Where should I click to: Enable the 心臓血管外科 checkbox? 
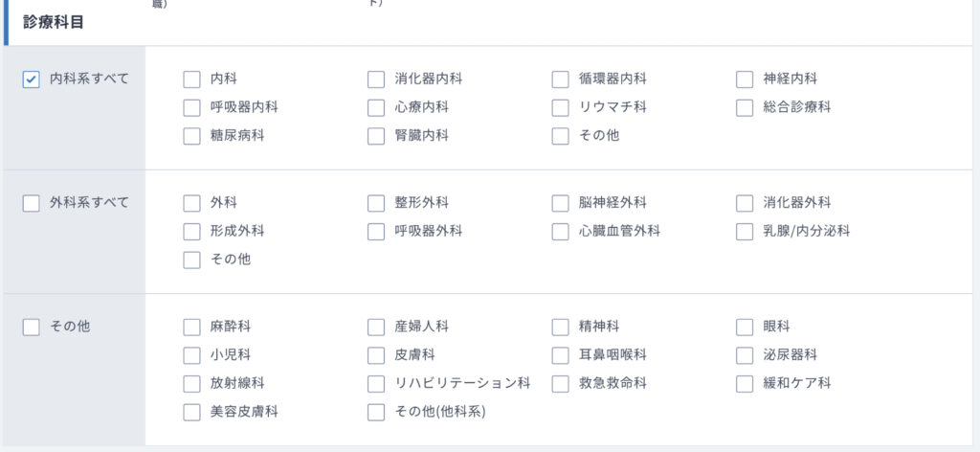(x=561, y=232)
